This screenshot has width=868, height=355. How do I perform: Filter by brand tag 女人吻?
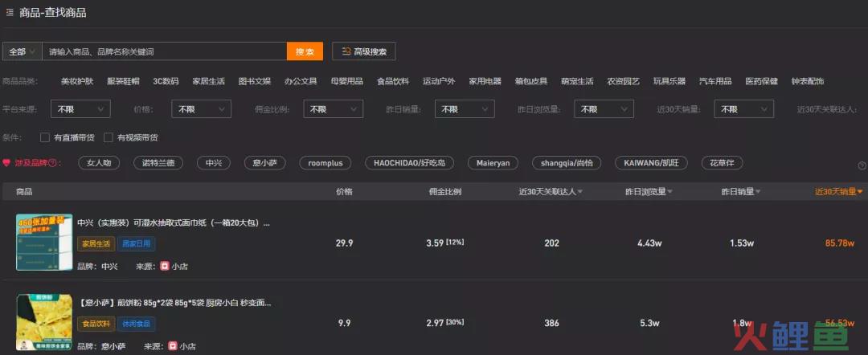(x=99, y=163)
